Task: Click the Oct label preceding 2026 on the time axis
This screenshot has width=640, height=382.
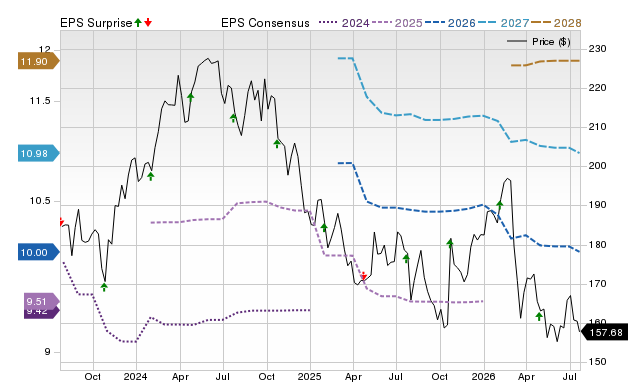Action: tap(440, 376)
